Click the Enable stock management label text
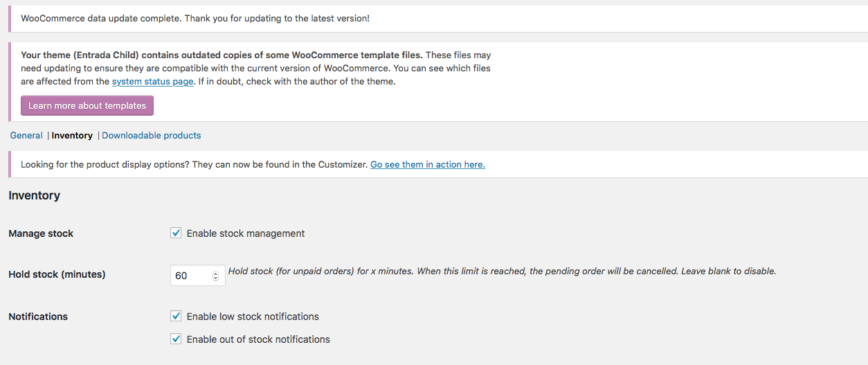 (x=246, y=233)
